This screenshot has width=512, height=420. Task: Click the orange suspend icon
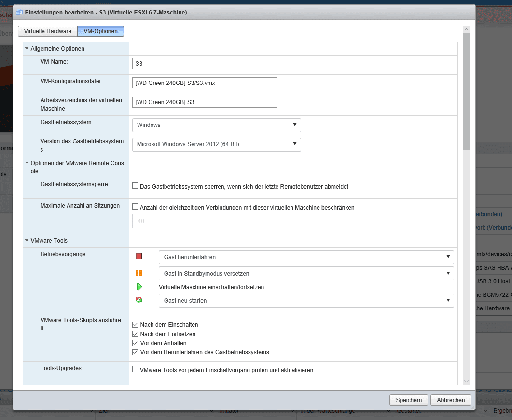139,273
